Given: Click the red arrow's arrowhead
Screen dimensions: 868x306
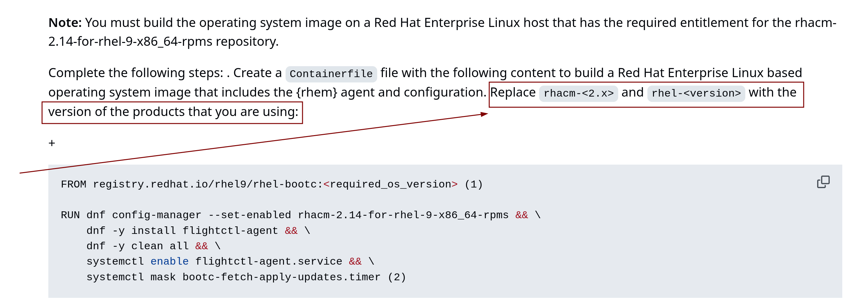Looking at the screenshot, I should click(484, 114).
